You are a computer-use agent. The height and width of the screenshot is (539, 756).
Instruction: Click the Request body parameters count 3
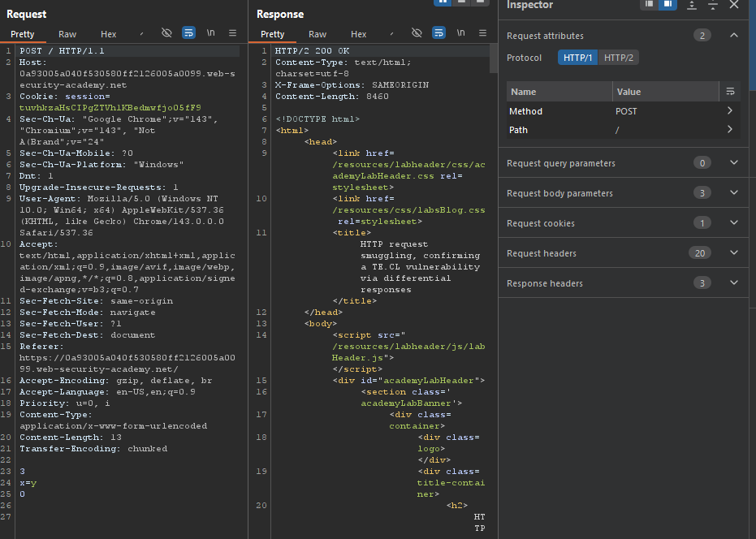pyautogui.click(x=702, y=193)
